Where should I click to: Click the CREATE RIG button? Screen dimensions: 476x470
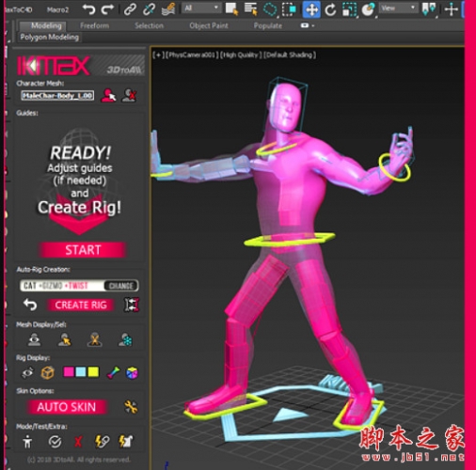point(81,305)
